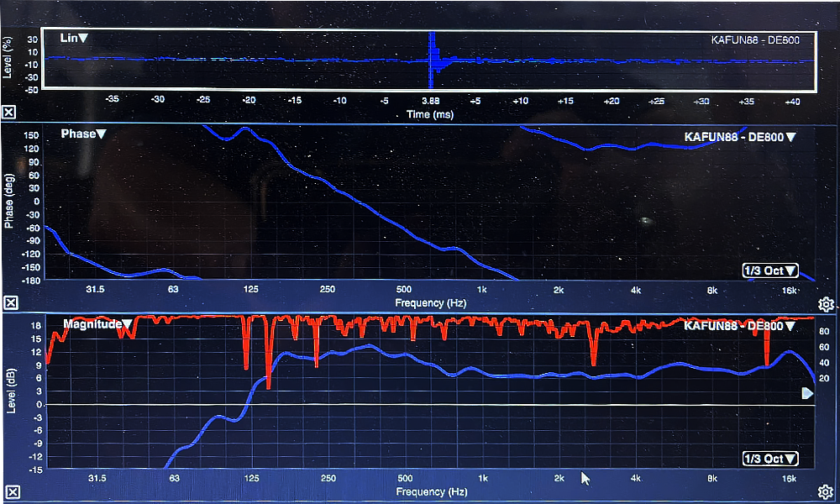Open Magnitude plot settings gear
Viewport: 840px width, 504px height.
pos(826,491)
